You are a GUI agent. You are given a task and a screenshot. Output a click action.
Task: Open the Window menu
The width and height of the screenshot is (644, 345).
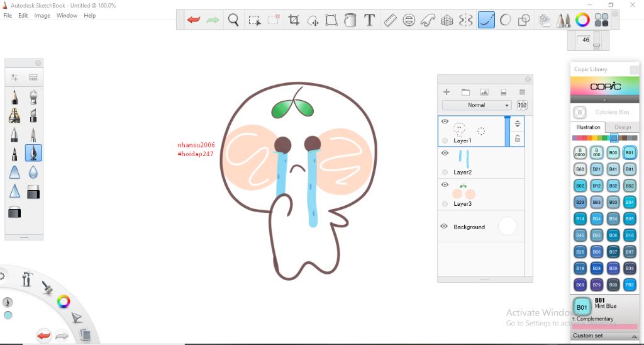(x=67, y=16)
